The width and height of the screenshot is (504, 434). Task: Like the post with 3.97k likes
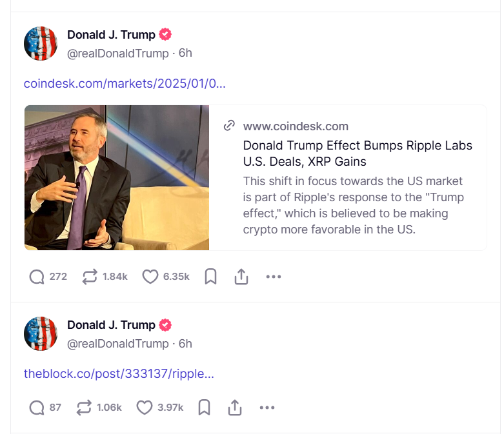tap(145, 408)
